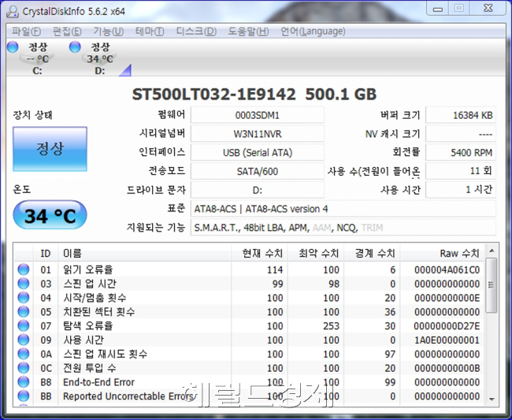Click the power-on hours field 1 시간
512x420 pixels.
(461, 190)
